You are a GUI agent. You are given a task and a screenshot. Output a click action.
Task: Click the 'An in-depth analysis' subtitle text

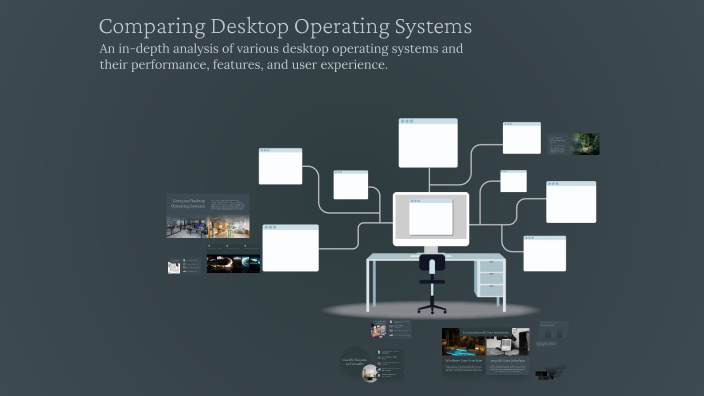tap(281, 57)
